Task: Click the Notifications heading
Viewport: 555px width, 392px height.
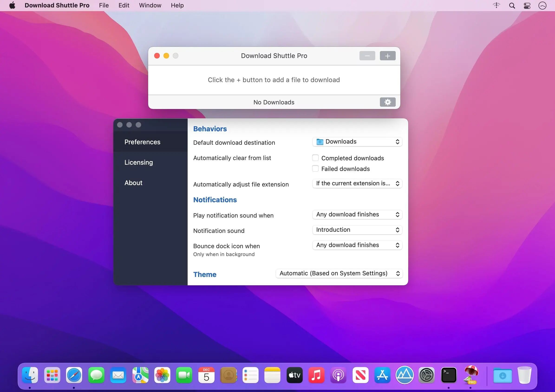Action: 215,200
